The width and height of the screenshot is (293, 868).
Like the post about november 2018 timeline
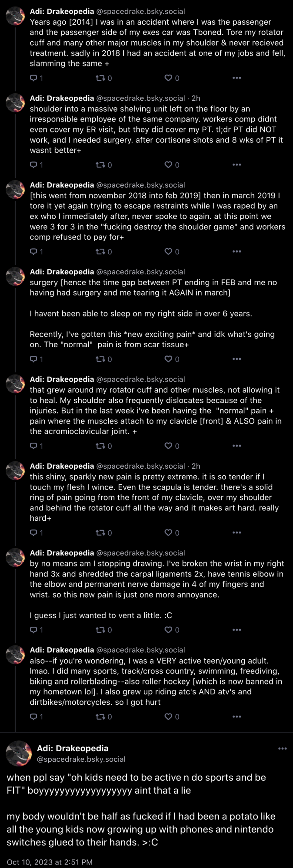tap(172, 252)
